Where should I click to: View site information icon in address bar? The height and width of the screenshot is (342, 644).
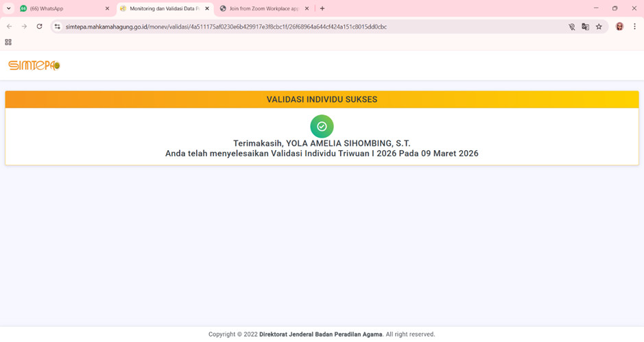click(x=58, y=27)
